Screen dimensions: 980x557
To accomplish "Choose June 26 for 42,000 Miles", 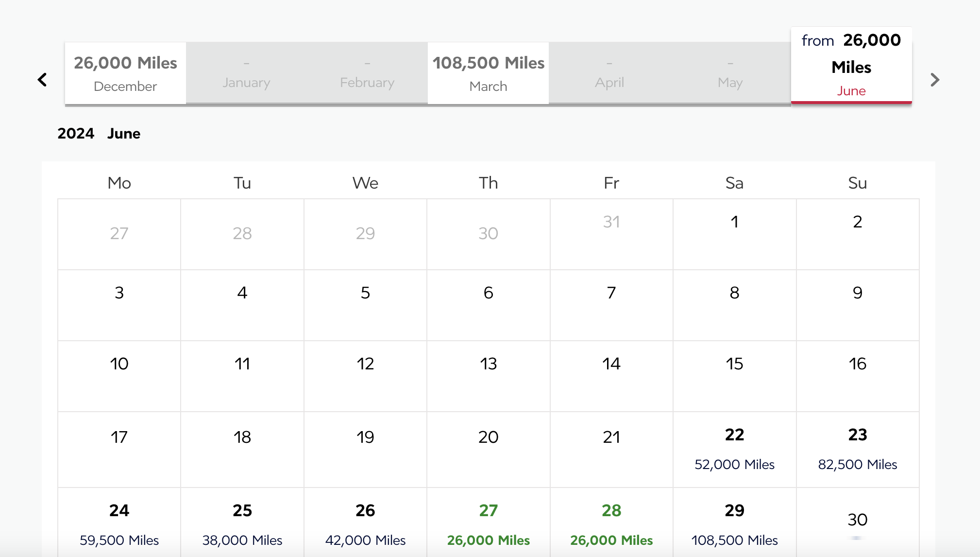I will (365, 522).
